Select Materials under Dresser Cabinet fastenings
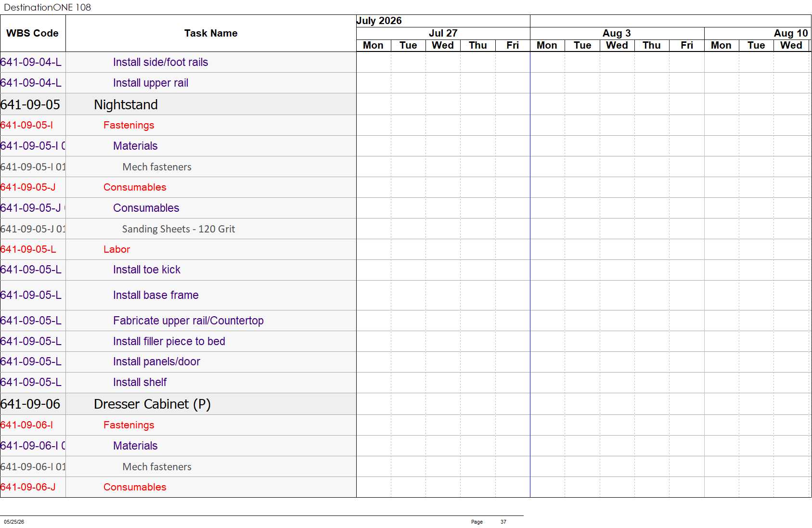Image resolution: width=812 pixels, height=528 pixels. [135, 446]
